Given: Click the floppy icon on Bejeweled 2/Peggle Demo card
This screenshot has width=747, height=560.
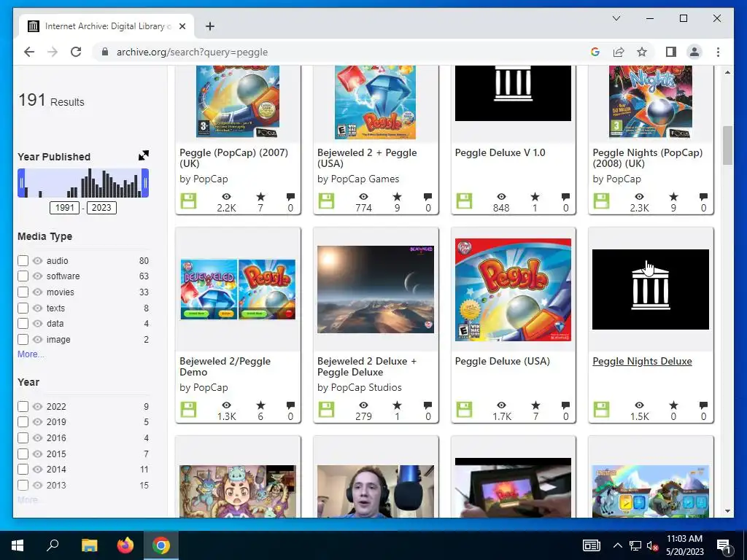Looking at the screenshot, I should tap(188, 409).
